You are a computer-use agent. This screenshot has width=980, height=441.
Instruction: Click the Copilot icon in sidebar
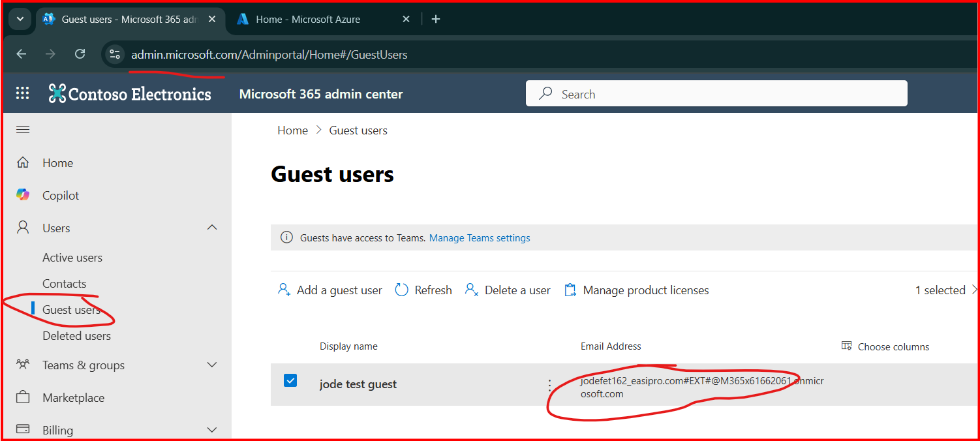coord(23,195)
